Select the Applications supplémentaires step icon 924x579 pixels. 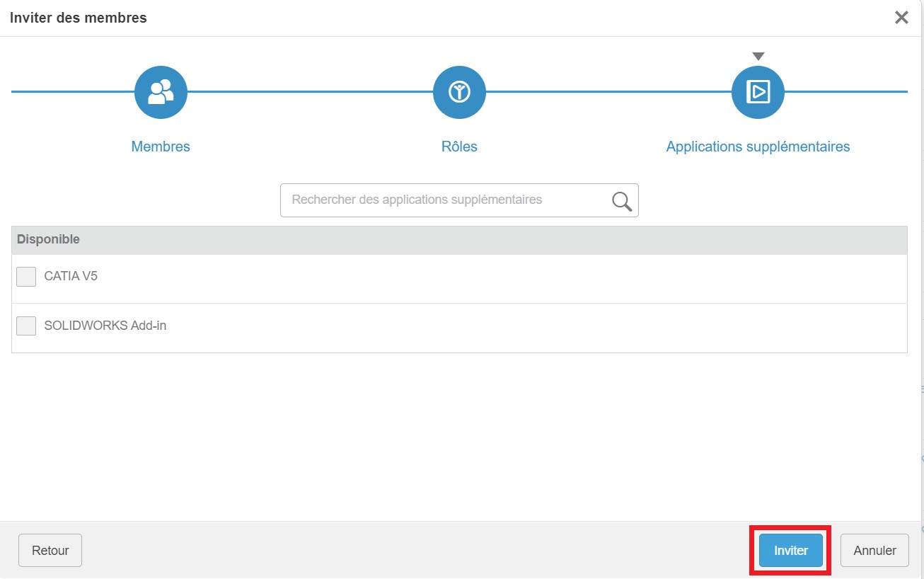(758, 92)
